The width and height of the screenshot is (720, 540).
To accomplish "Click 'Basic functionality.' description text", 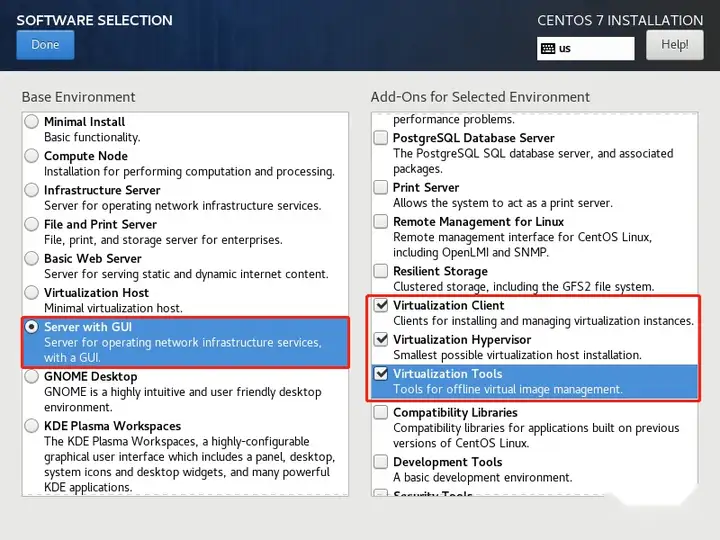I will pos(92,137).
